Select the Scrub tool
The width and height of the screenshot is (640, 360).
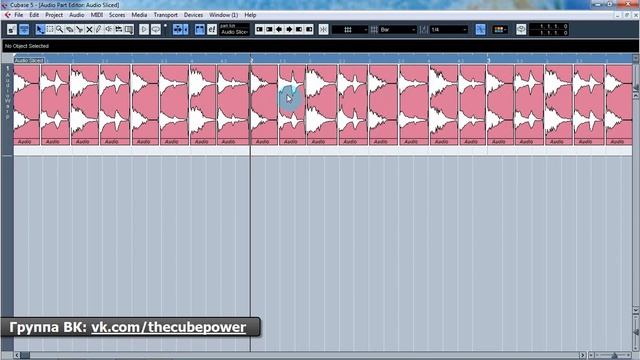coord(118,29)
